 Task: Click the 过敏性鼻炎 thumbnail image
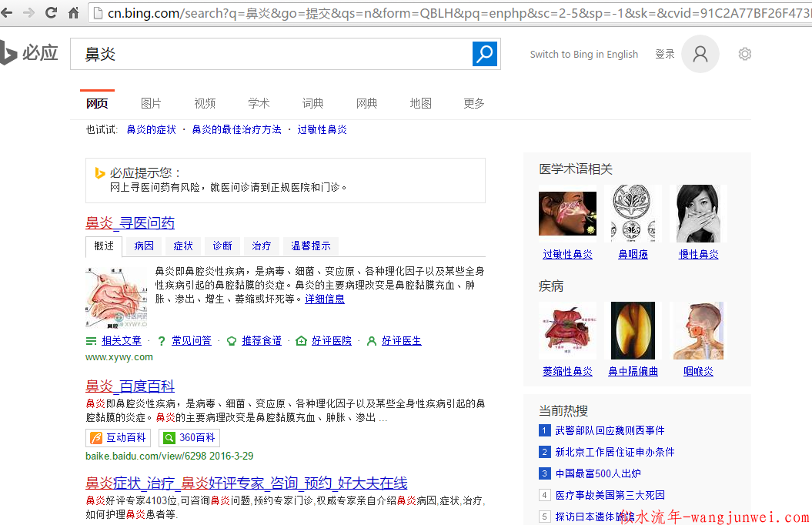pyautogui.click(x=567, y=213)
